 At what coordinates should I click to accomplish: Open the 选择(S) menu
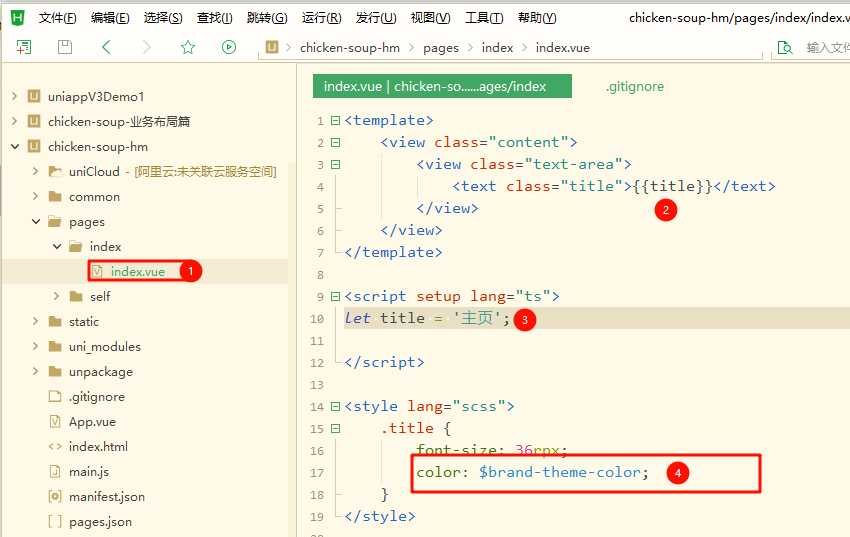click(163, 18)
